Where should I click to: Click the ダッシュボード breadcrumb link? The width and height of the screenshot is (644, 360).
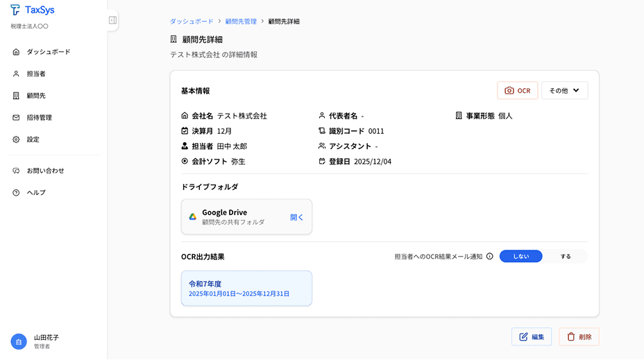[192, 22]
